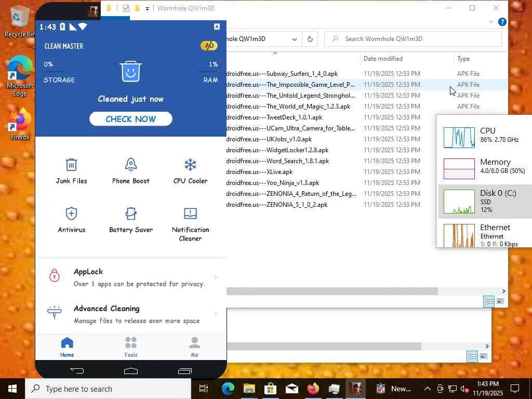Image resolution: width=532 pixels, height=399 pixels.
Task: Tap the CHECK NOW button
Action: 130,119
